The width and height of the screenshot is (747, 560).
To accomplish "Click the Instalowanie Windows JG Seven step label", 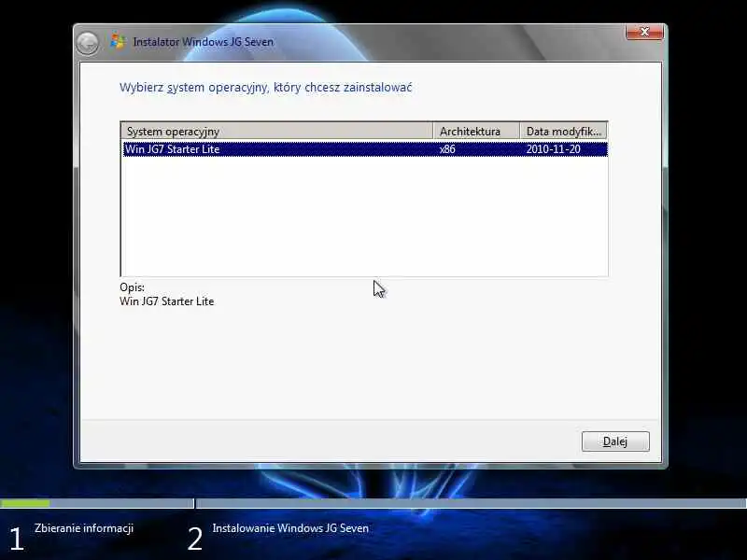I will coord(290,528).
